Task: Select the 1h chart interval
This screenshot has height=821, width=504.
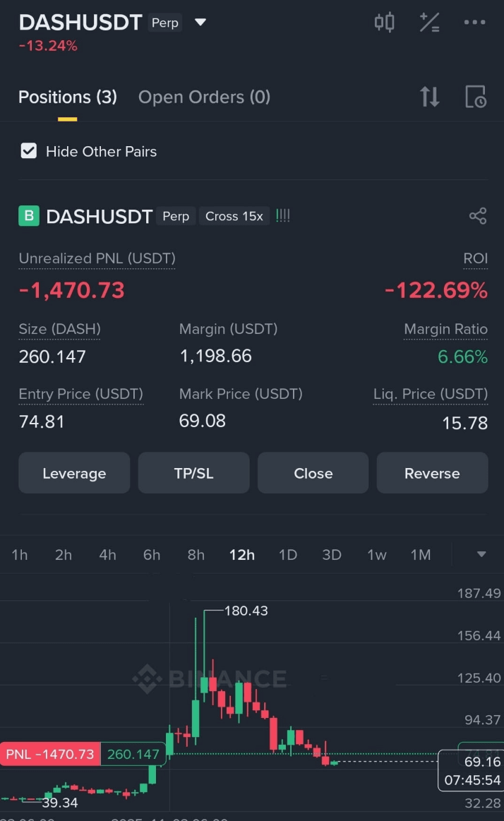Action: (19, 554)
